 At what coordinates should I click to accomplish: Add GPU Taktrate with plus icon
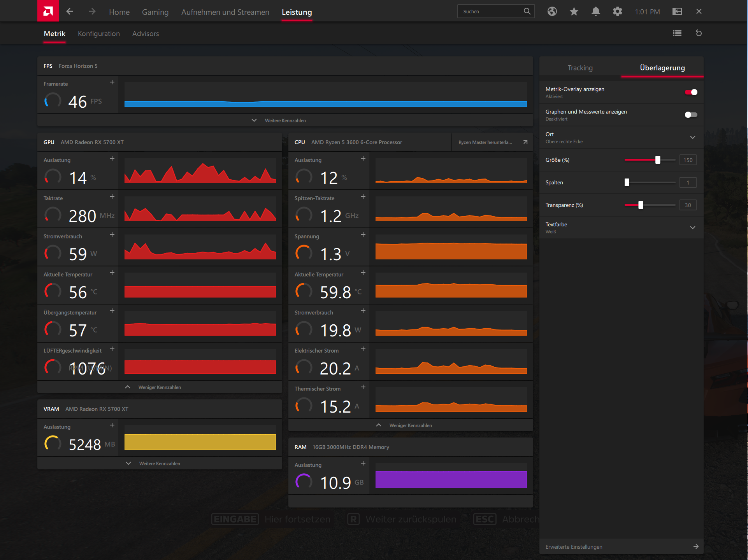point(112,196)
